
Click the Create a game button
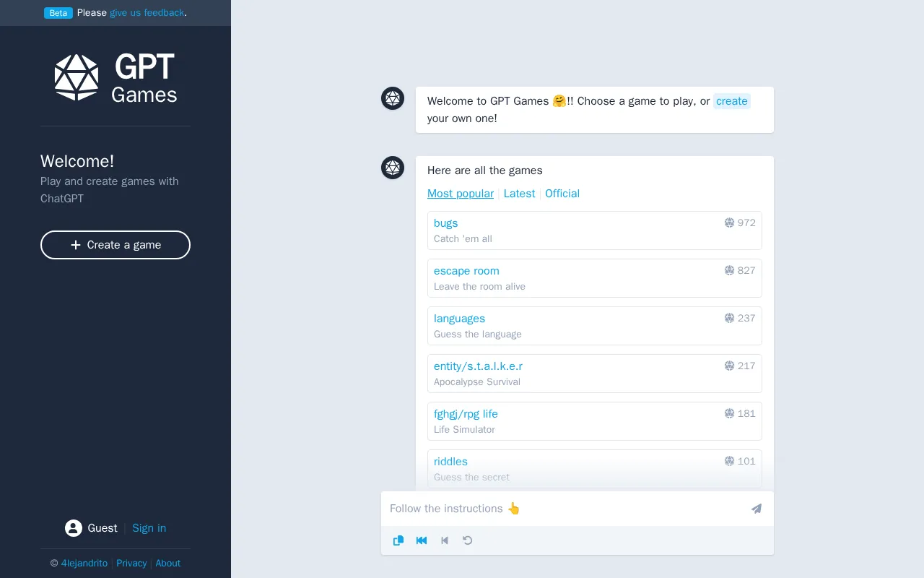coord(115,245)
